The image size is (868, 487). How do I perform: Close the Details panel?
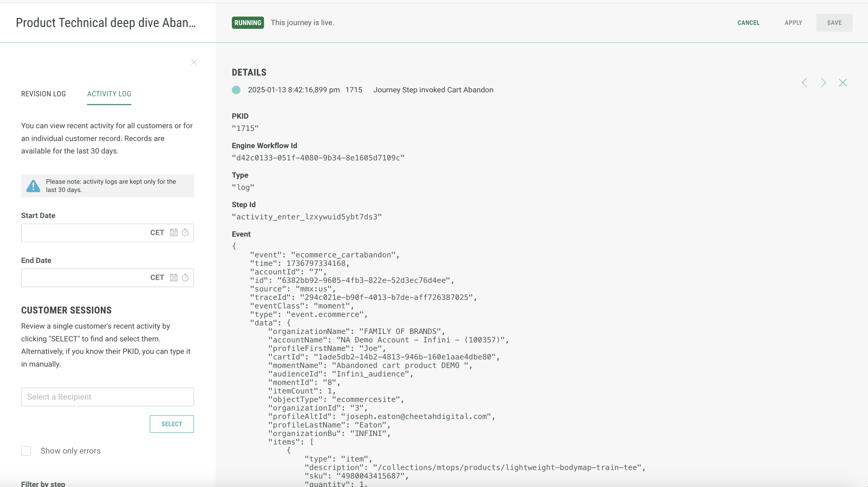[x=842, y=83]
